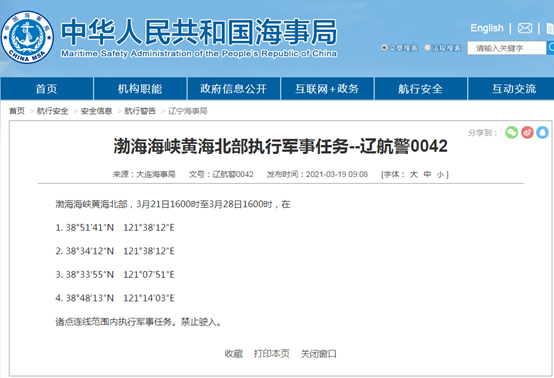This screenshot has width=554, height=378.
Task: Switch to the English site link
Action: [x=487, y=28]
